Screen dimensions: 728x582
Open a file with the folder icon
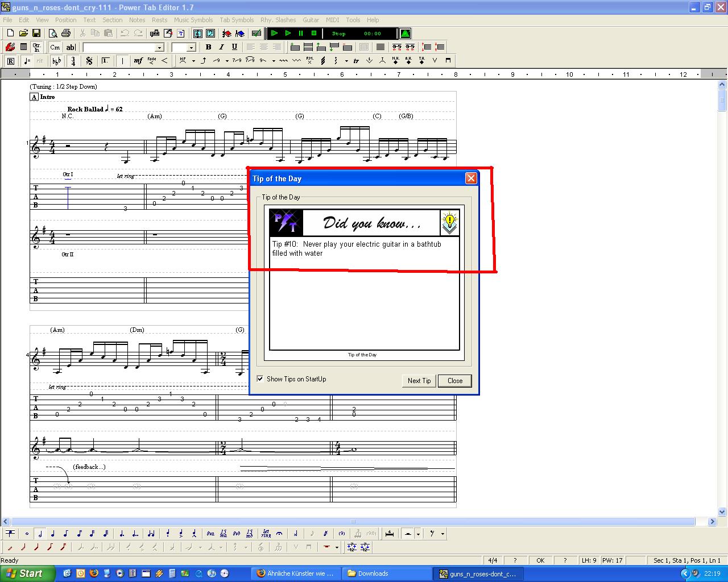pos(23,34)
